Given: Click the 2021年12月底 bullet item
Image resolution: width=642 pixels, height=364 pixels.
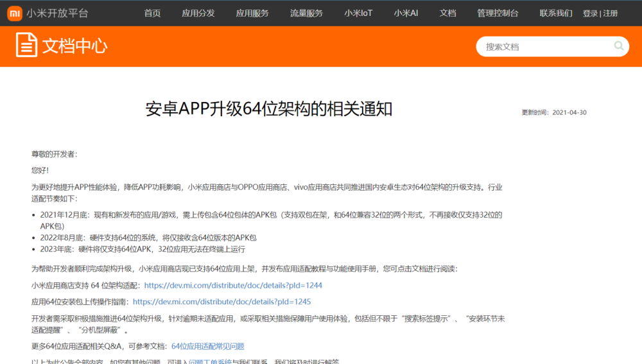Looking at the screenshot, I should pos(271,220).
